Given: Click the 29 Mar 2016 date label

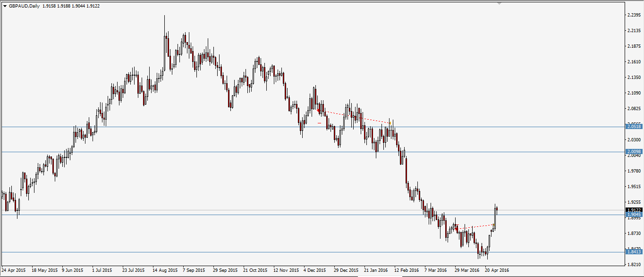Looking at the screenshot, I should [467, 271].
